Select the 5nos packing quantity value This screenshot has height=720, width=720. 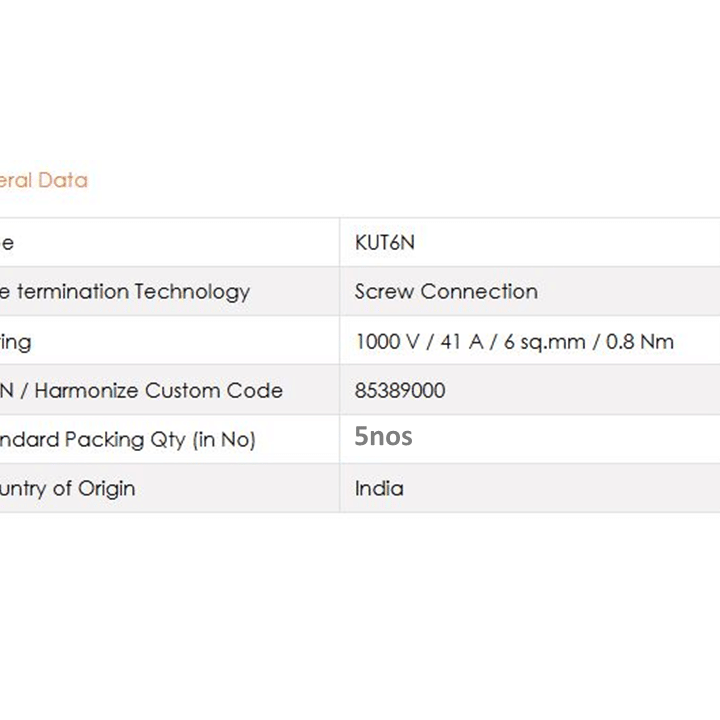tap(383, 436)
